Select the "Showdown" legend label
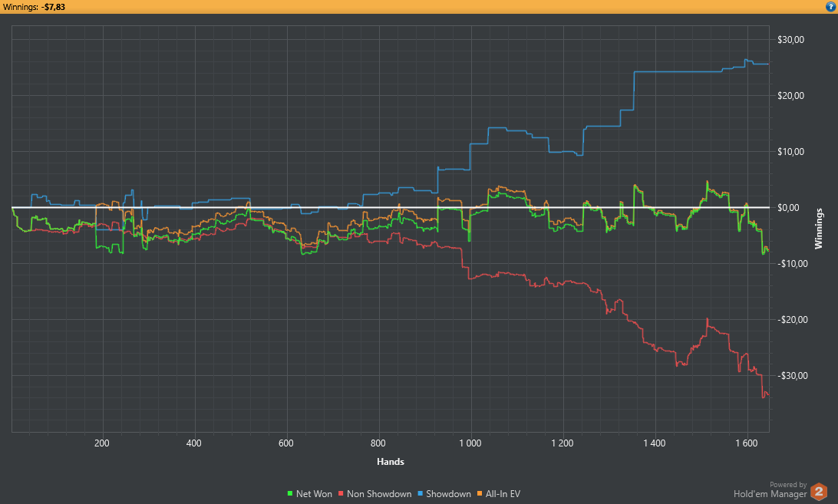 click(448, 494)
